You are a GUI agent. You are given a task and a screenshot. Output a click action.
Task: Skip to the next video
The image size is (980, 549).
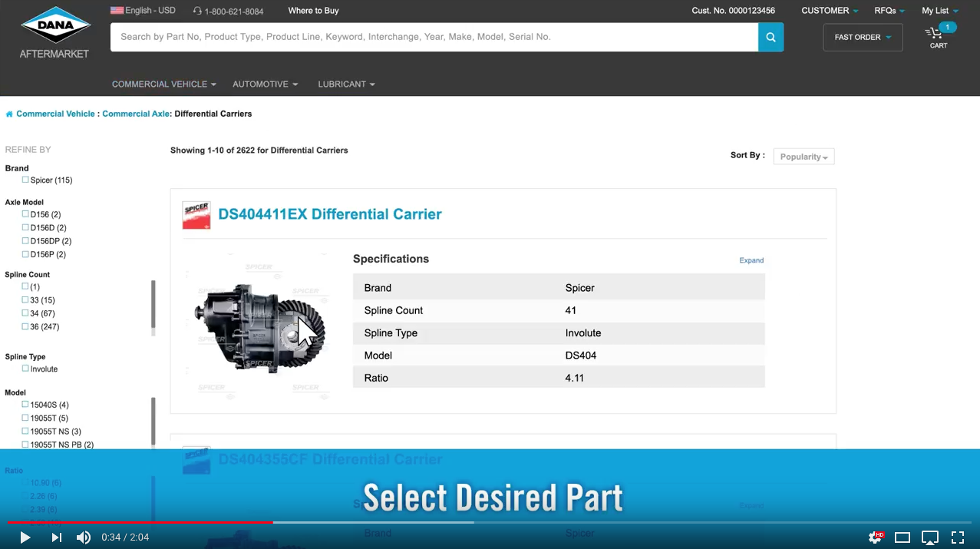(55, 537)
